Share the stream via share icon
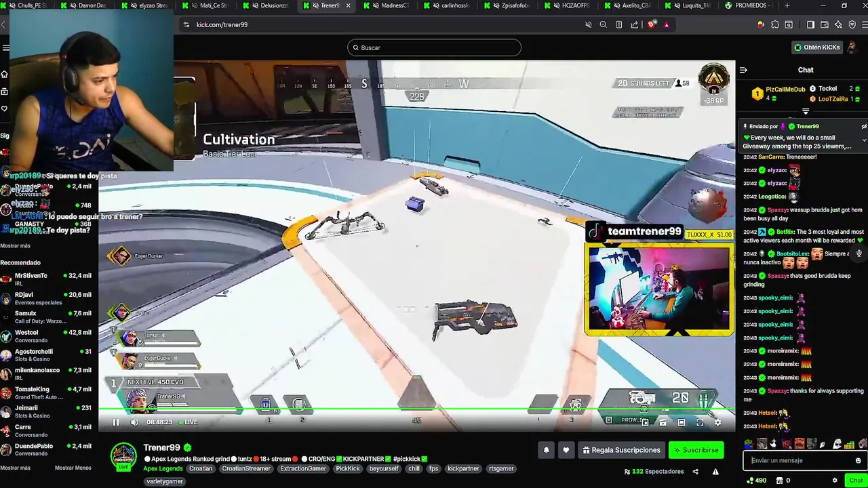Image resolution: width=868 pixels, height=488 pixels. click(x=696, y=472)
